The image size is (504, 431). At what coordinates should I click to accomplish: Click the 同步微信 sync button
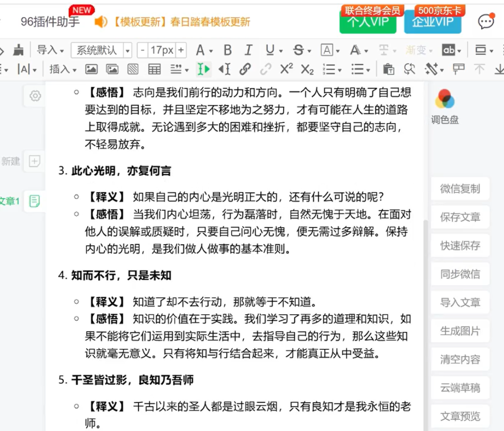coord(460,274)
